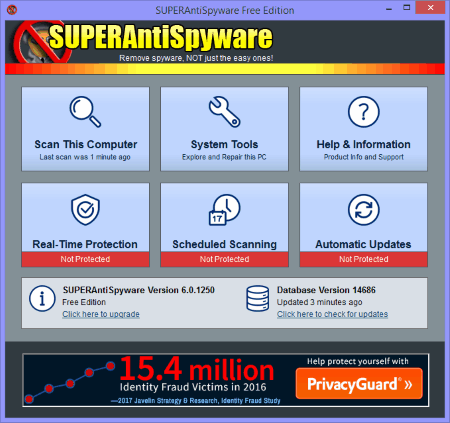The height and width of the screenshot is (423, 450).
Task: Click 'Help protect yourself with' ad text
Action: (358, 361)
